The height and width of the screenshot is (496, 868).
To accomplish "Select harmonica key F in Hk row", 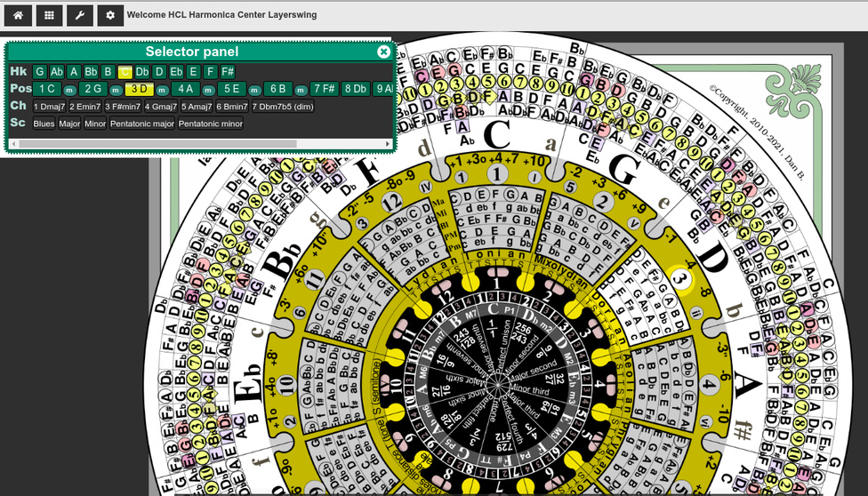I will 210,72.
